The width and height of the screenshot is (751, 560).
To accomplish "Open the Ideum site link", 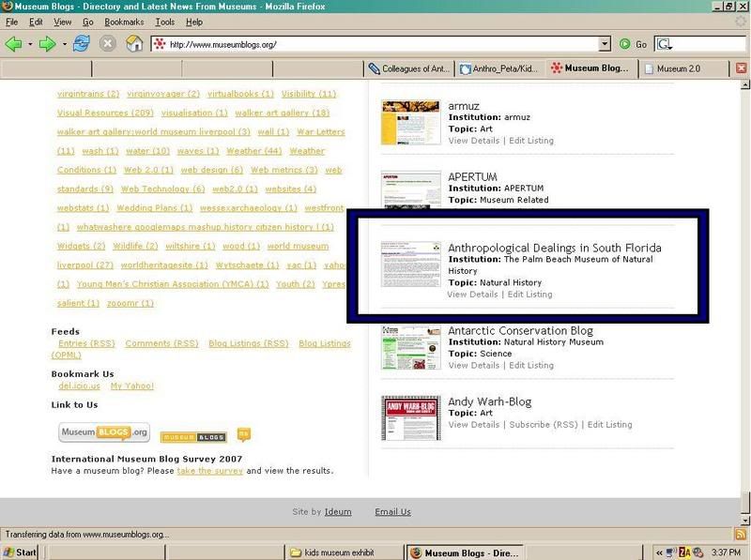I will pyautogui.click(x=338, y=511).
